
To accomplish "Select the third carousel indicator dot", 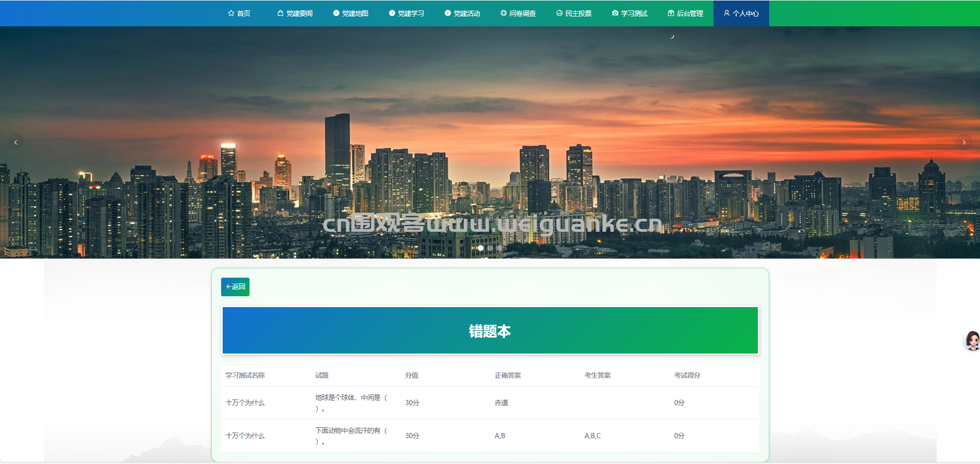I will coord(500,248).
